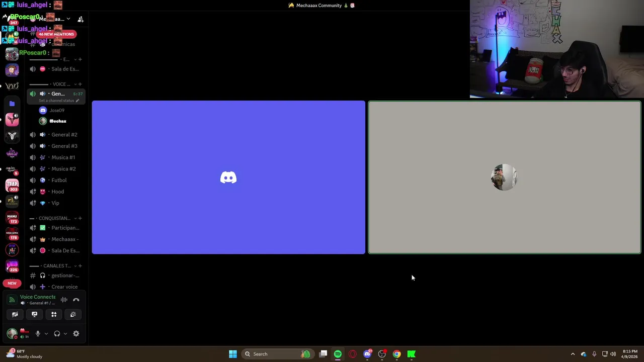
Task: Open own user avatar in user panel
Action: pyautogui.click(x=12, y=333)
